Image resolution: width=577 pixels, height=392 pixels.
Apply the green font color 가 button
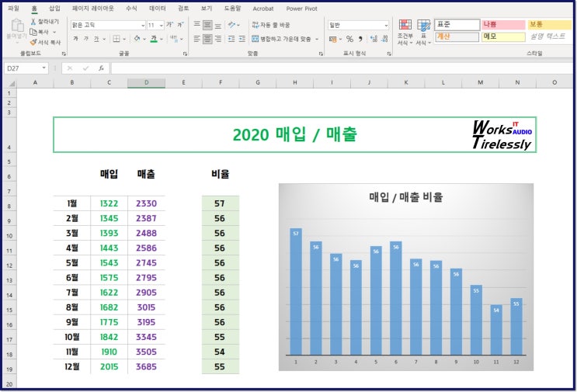(x=154, y=39)
